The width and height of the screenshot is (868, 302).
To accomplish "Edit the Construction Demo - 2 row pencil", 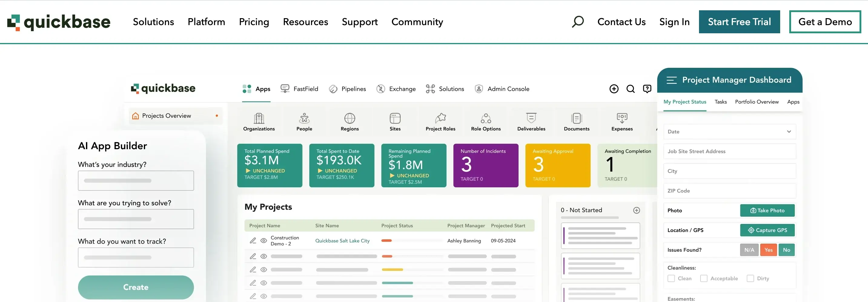I will pyautogui.click(x=253, y=240).
